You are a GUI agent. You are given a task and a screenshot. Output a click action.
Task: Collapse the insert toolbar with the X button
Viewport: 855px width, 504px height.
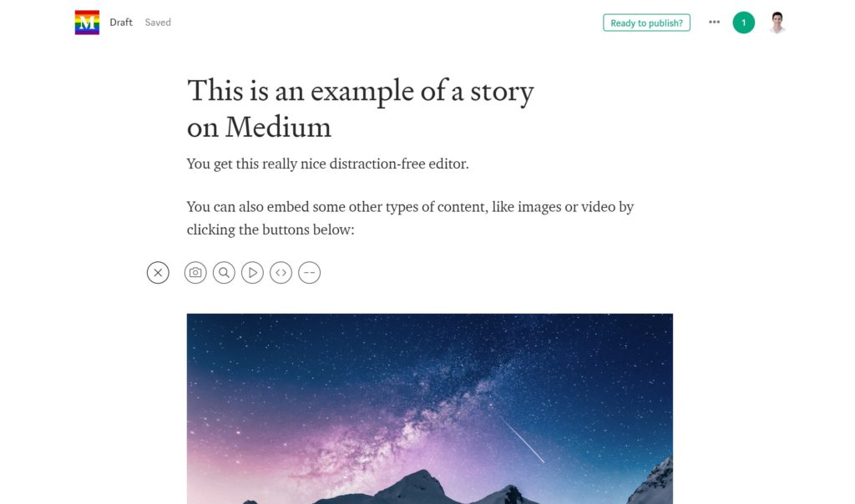click(158, 273)
